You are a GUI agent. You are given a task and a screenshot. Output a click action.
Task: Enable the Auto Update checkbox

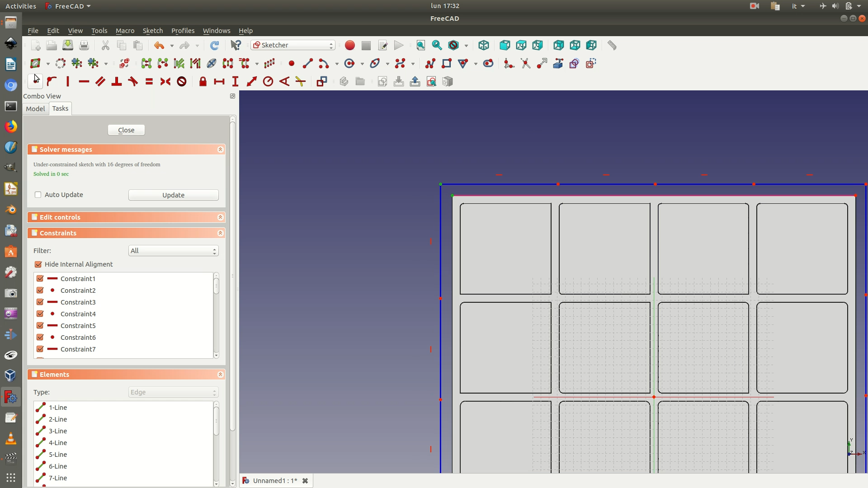(x=38, y=195)
